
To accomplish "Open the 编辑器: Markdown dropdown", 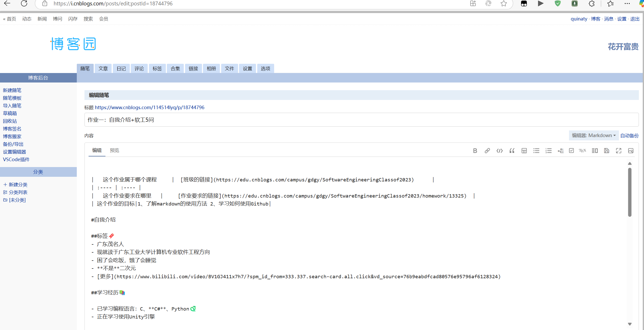I will [593, 135].
